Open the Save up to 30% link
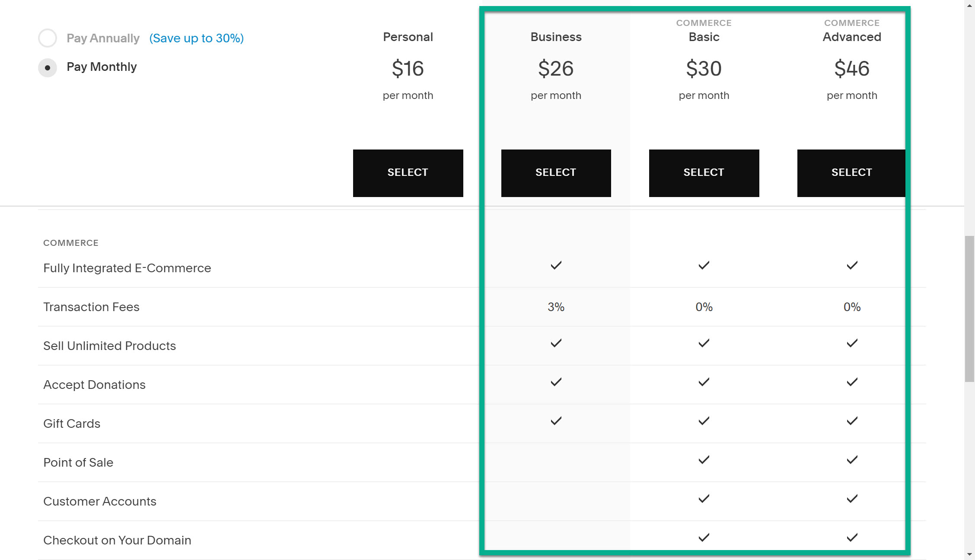The width and height of the screenshot is (975, 560). pyautogui.click(x=196, y=38)
